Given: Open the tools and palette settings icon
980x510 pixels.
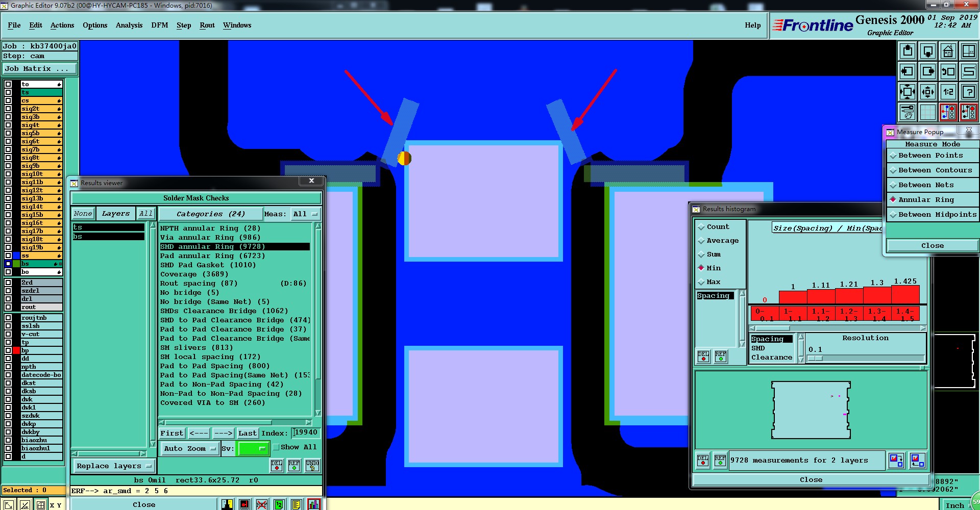Looking at the screenshot, I should (x=908, y=112).
